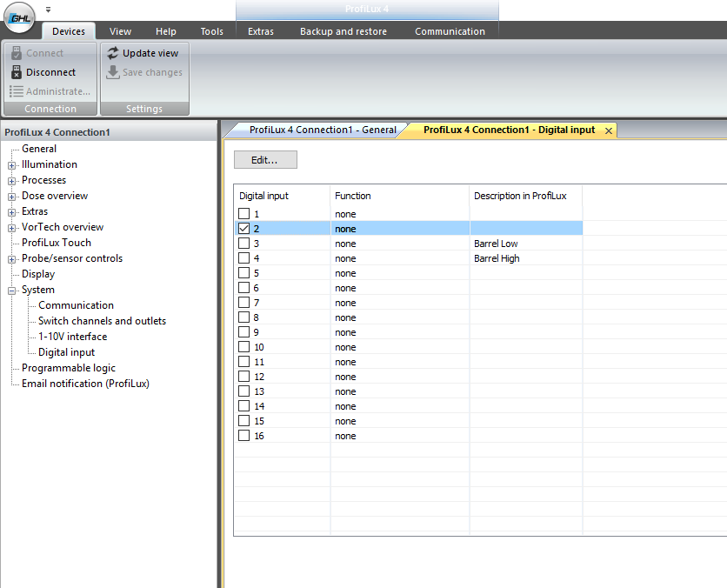727x588 pixels.
Task: Click the Function column header
Action: (x=400, y=196)
